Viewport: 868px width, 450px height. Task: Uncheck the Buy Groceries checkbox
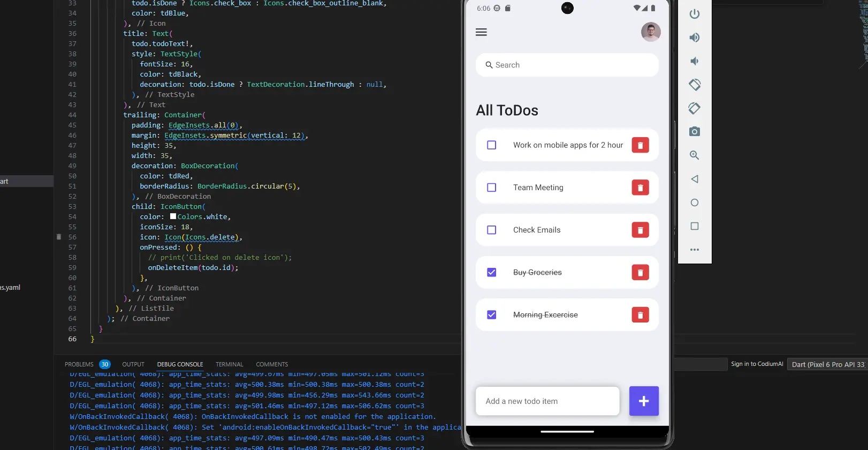coord(491,272)
